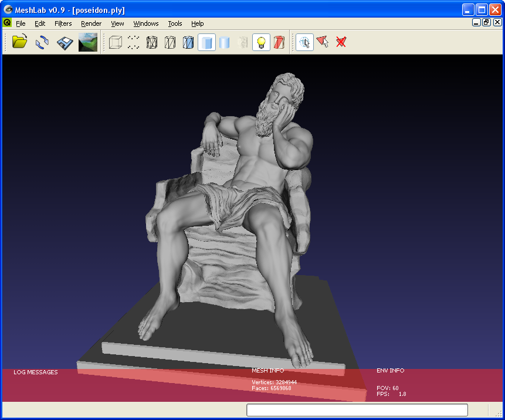Click the Open file folder icon

[x=20, y=42]
